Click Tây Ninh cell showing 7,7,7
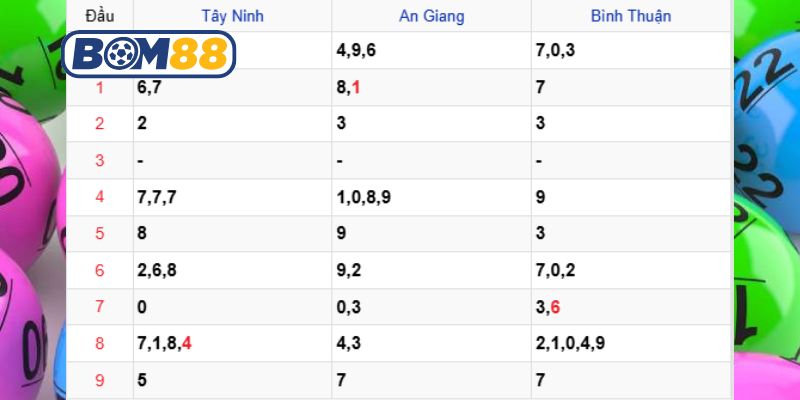Image resolution: width=800 pixels, height=400 pixels. click(157, 197)
